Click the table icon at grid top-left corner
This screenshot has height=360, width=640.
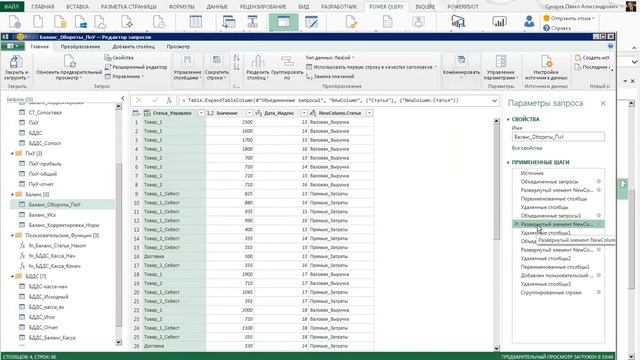point(136,113)
